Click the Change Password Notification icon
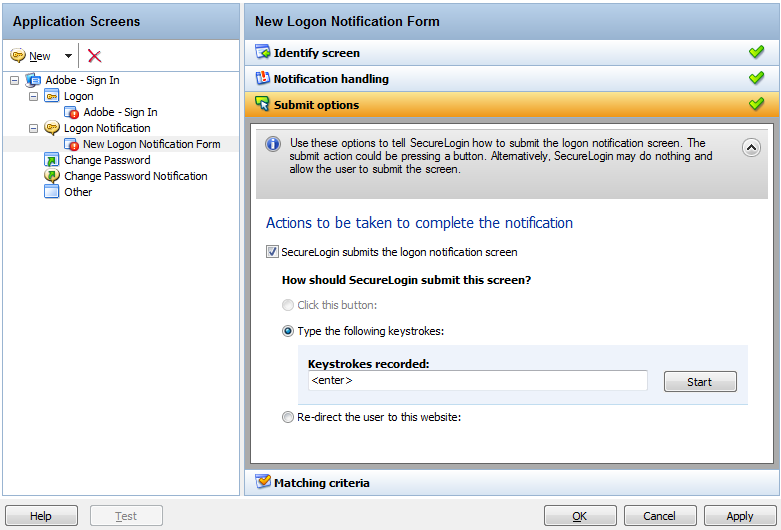 pos(52,176)
